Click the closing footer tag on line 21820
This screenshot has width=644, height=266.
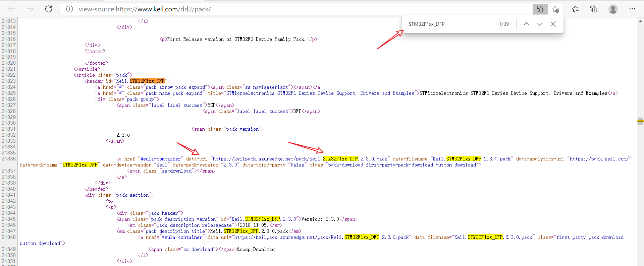point(96,63)
